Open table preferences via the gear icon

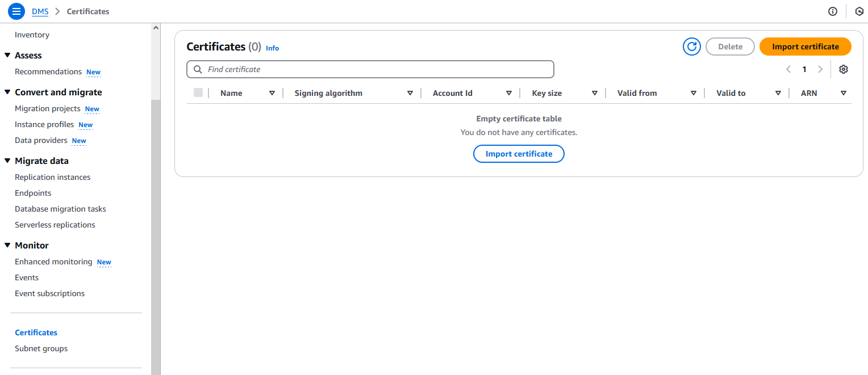[843, 69]
